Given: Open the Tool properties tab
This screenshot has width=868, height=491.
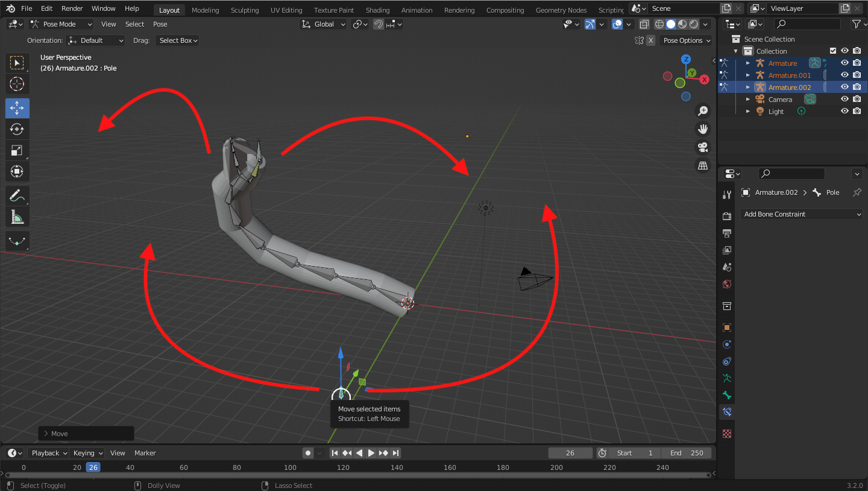Looking at the screenshot, I should 727,194.
